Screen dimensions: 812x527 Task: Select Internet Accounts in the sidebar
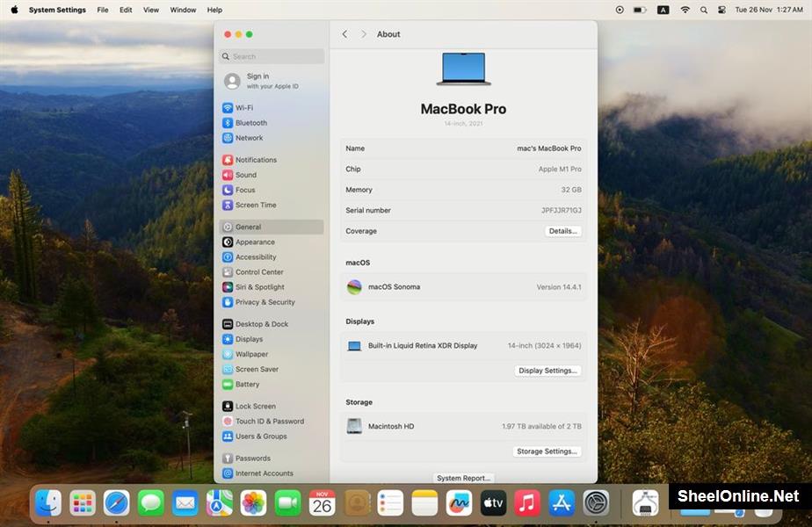272,473
